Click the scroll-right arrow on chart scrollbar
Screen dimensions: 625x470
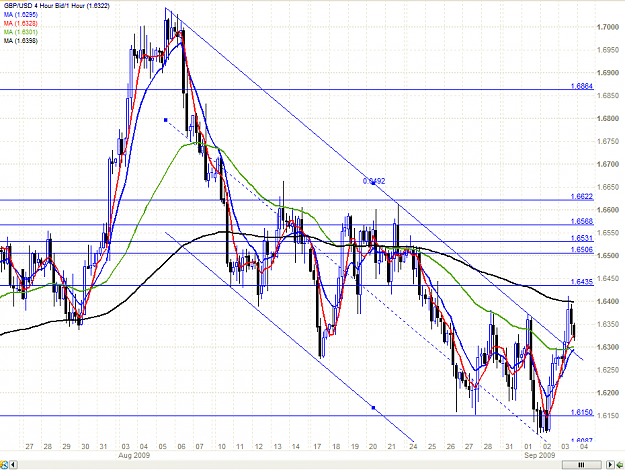(610, 464)
